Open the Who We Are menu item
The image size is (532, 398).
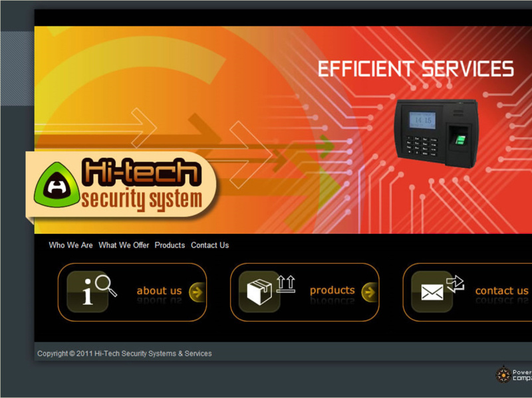click(70, 245)
